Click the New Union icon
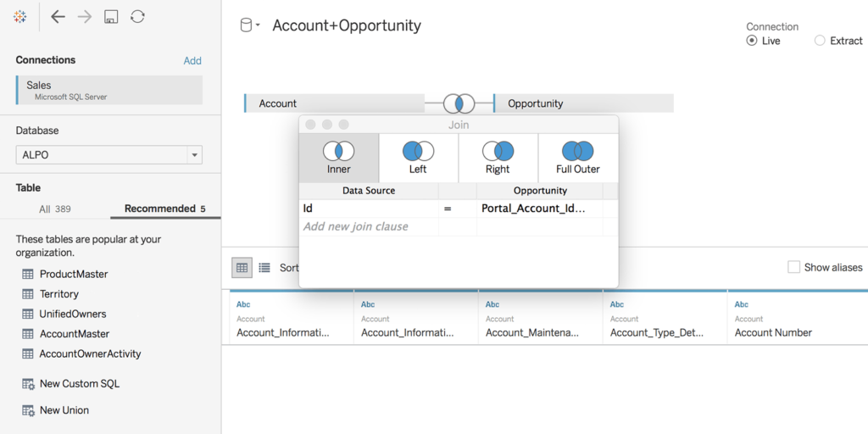868x434 pixels. (x=28, y=410)
